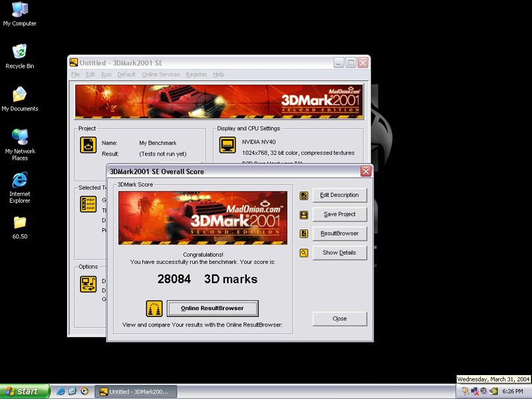Click the Display and CPU Settings monitor icon
The width and height of the screenshot is (532, 399).
tap(227, 145)
